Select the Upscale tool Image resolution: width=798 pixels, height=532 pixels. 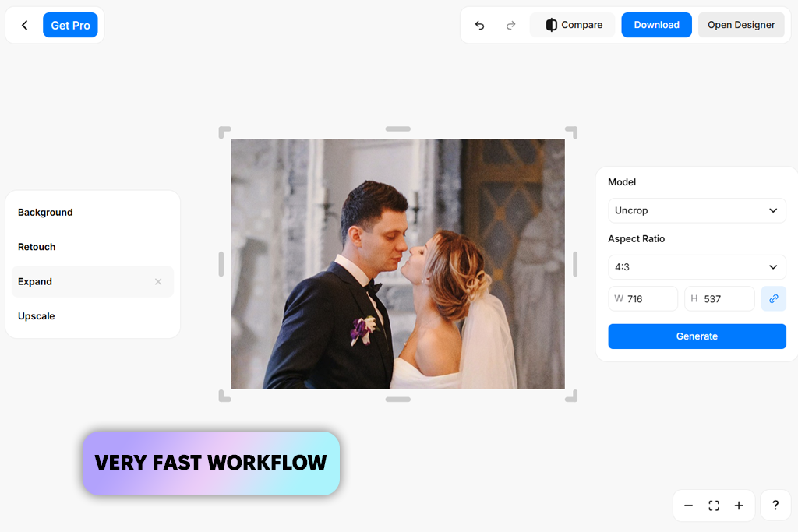pos(93,315)
